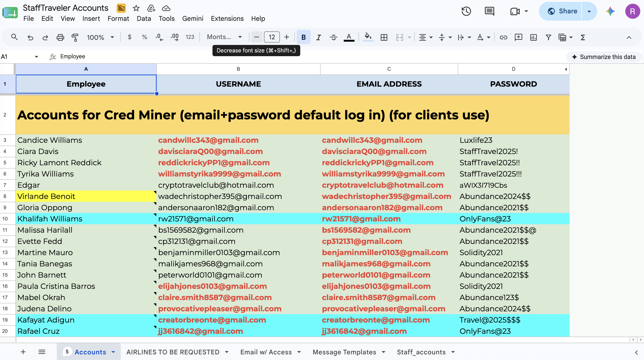Insert chart icon

(x=533, y=37)
